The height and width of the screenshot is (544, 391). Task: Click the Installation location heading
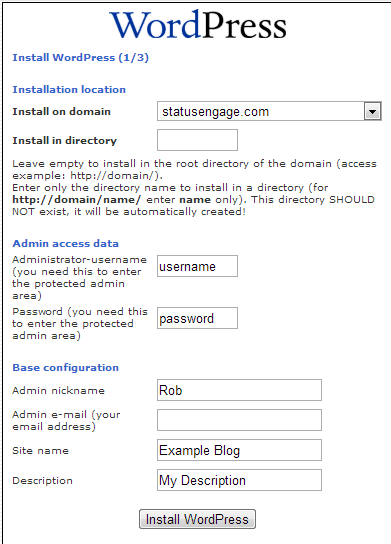coord(69,90)
